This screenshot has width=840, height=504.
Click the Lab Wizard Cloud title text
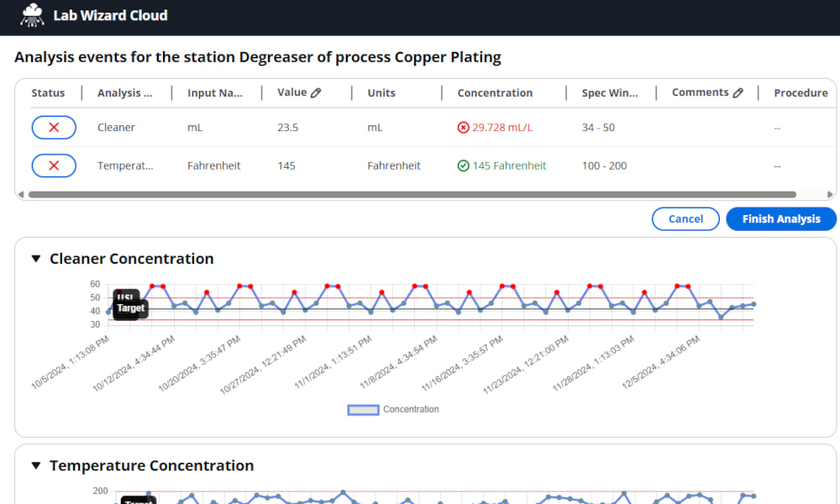coord(110,15)
